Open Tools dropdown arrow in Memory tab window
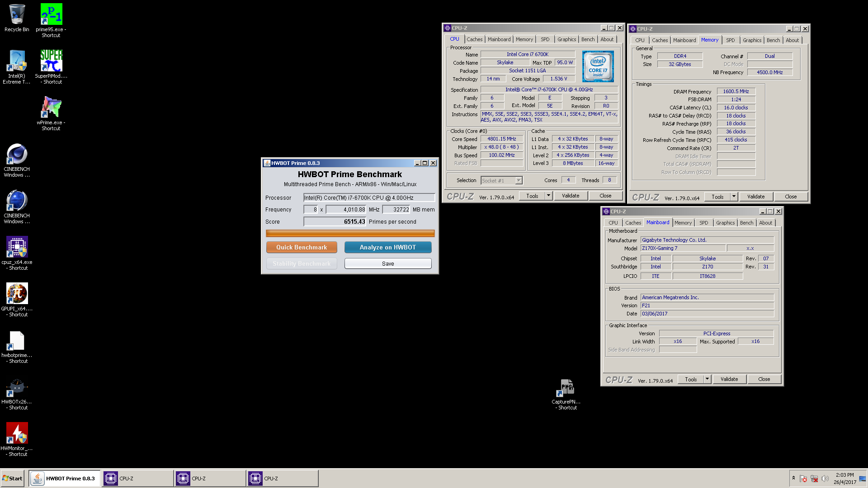868x488 pixels. 734,197
